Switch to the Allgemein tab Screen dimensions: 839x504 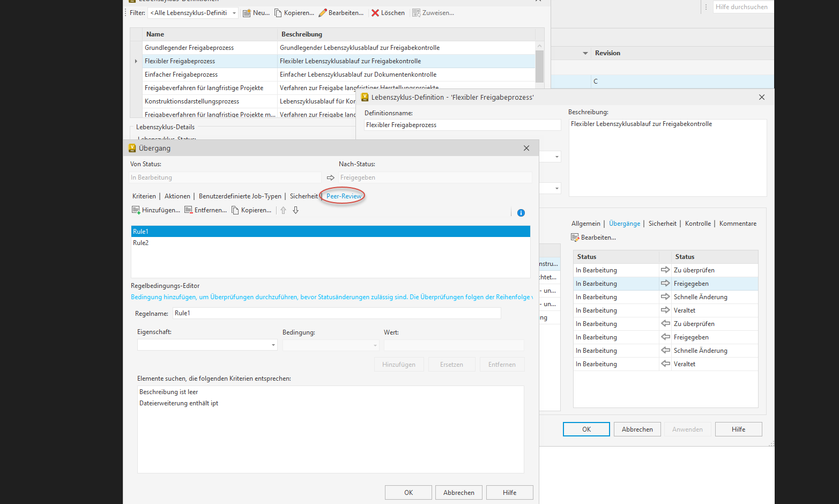click(x=586, y=224)
